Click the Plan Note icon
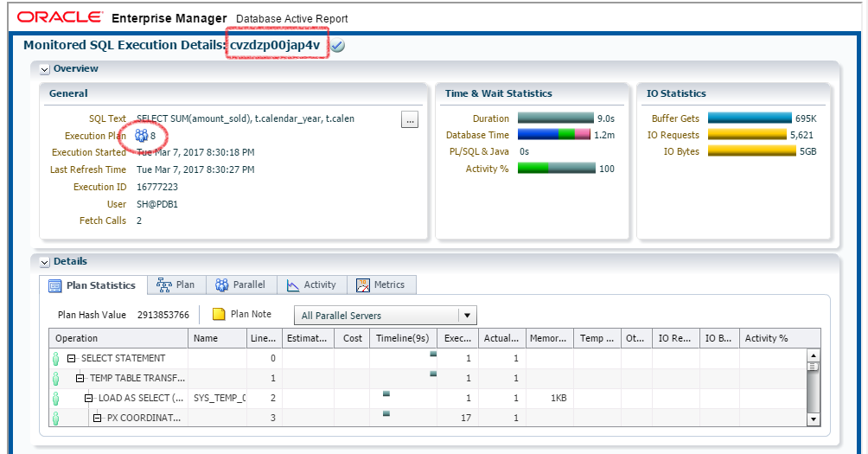 point(220,315)
